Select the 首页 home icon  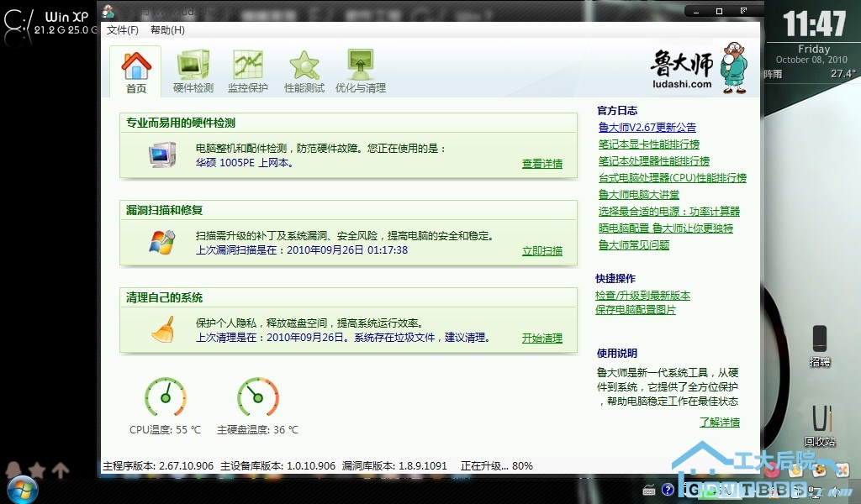coord(135,71)
